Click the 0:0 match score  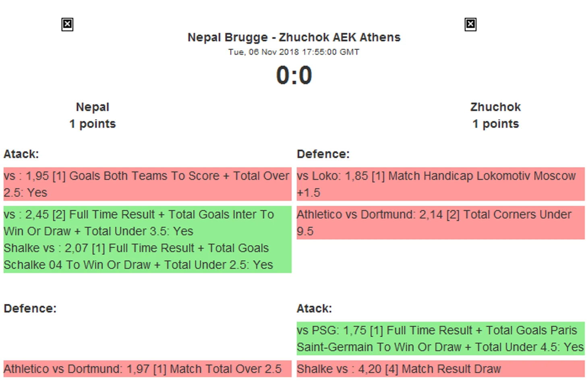(294, 75)
